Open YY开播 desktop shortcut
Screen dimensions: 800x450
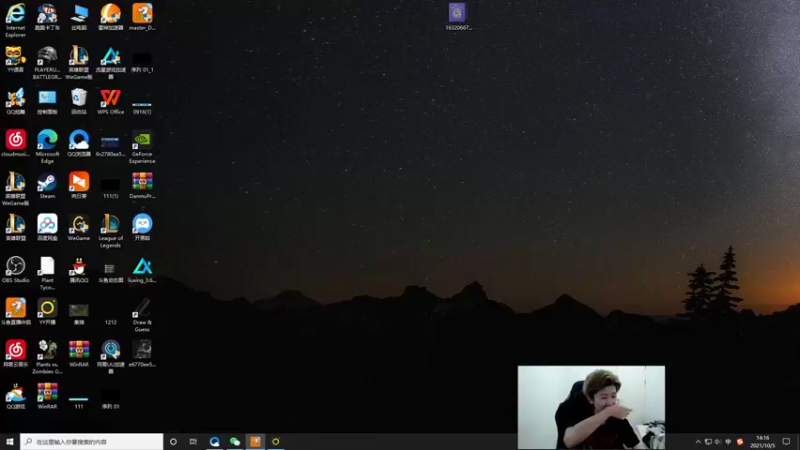coord(47,312)
